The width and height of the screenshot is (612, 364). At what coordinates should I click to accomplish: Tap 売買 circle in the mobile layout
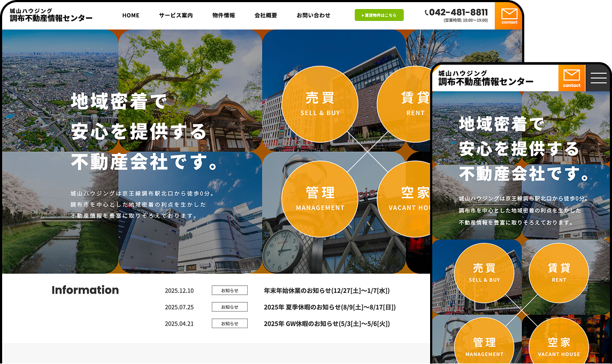click(484, 273)
